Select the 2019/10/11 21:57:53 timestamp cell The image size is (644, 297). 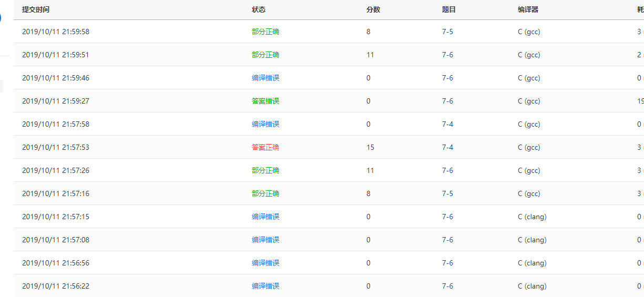56,147
